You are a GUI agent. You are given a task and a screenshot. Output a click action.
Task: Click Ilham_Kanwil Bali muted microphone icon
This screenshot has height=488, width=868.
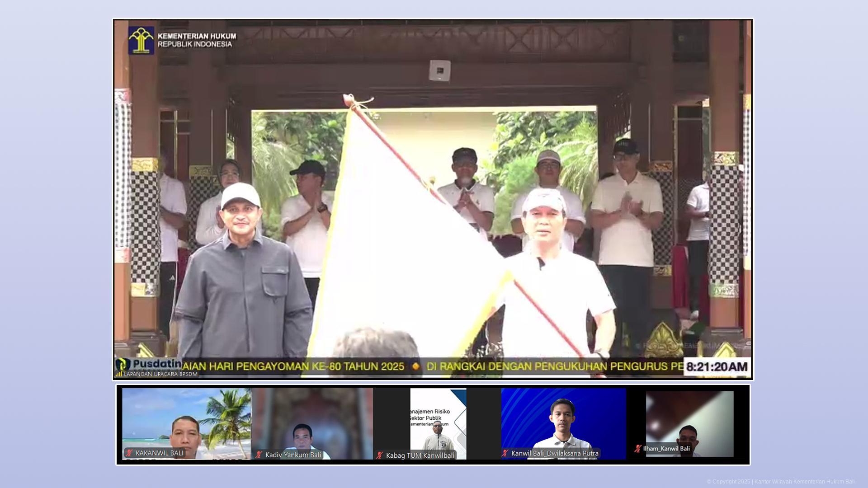(x=637, y=449)
